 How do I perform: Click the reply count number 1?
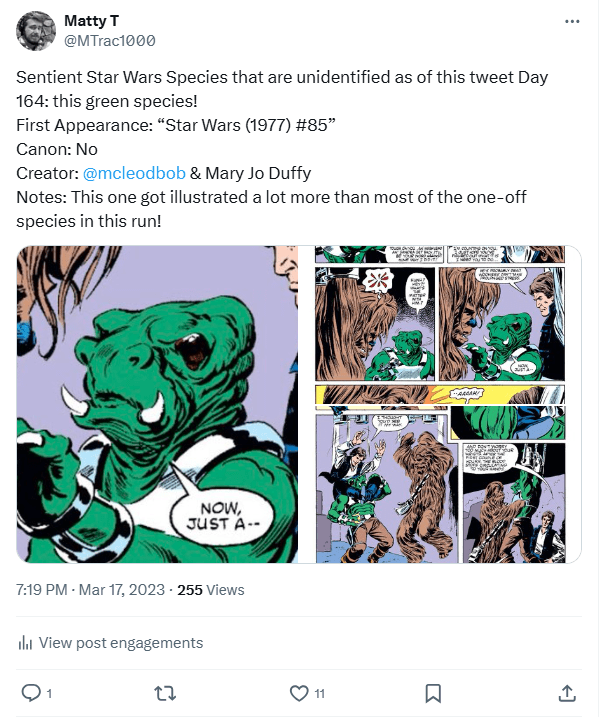(49, 693)
